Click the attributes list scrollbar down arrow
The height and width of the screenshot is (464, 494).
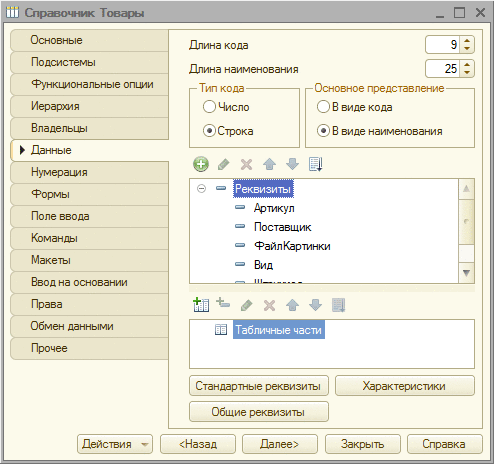pyautogui.click(x=466, y=273)
